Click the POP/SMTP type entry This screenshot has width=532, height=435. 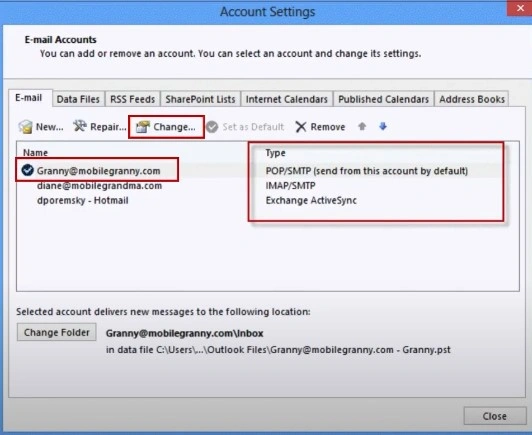pos(366,171)
